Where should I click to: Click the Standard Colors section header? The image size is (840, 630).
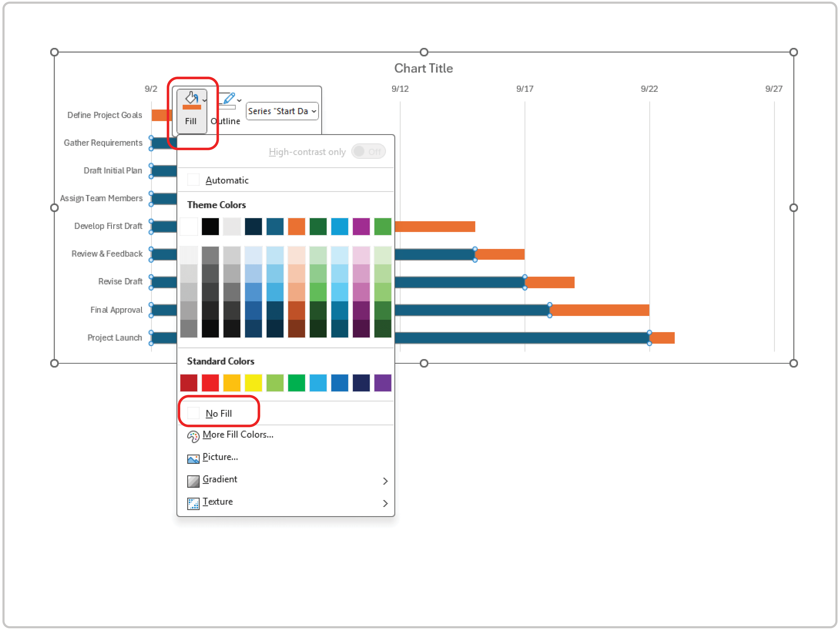pyautogui.click(x=221, y=361)
